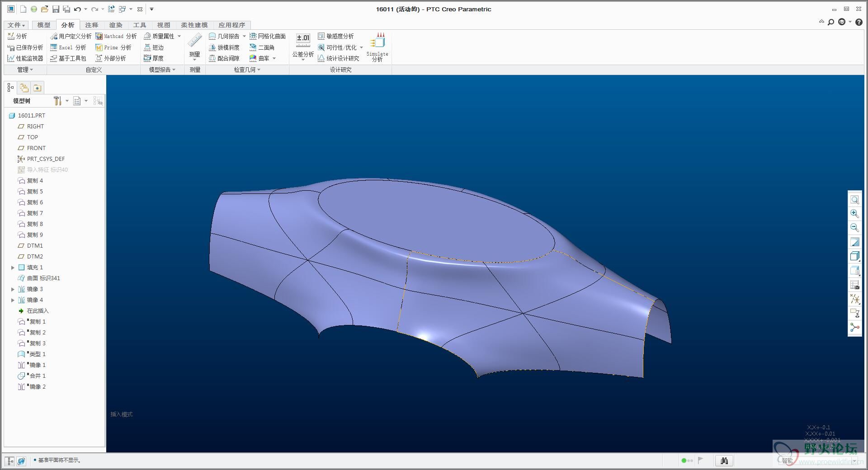868x470 pixels.
Task: Open 厚度 thickness analysis
Action: tap(154, 58)
